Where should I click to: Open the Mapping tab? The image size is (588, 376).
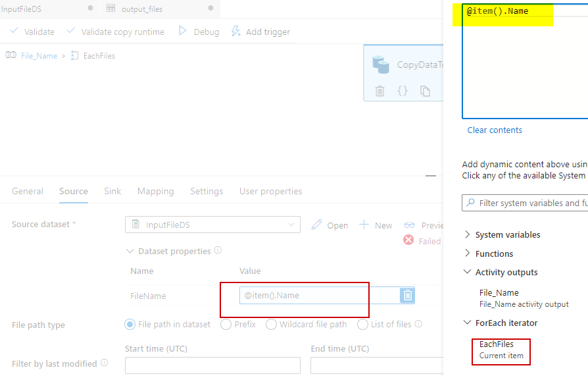[156, 191]
